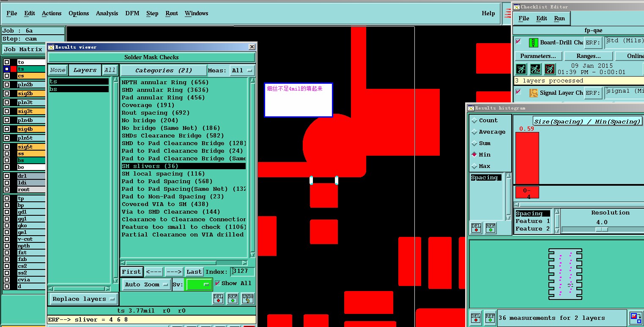
Task: Click the Job Matrix button
Action: tap(23, 49)
